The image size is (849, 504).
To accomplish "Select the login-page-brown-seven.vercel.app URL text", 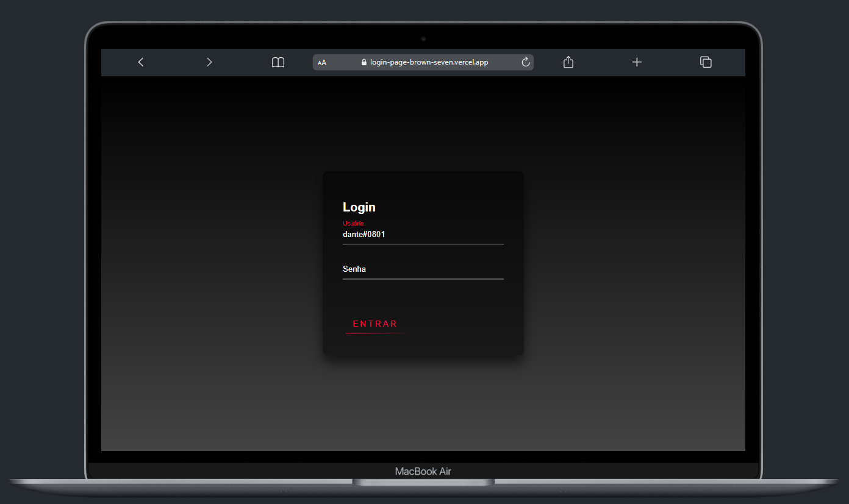I will click(x=429, y=62).
